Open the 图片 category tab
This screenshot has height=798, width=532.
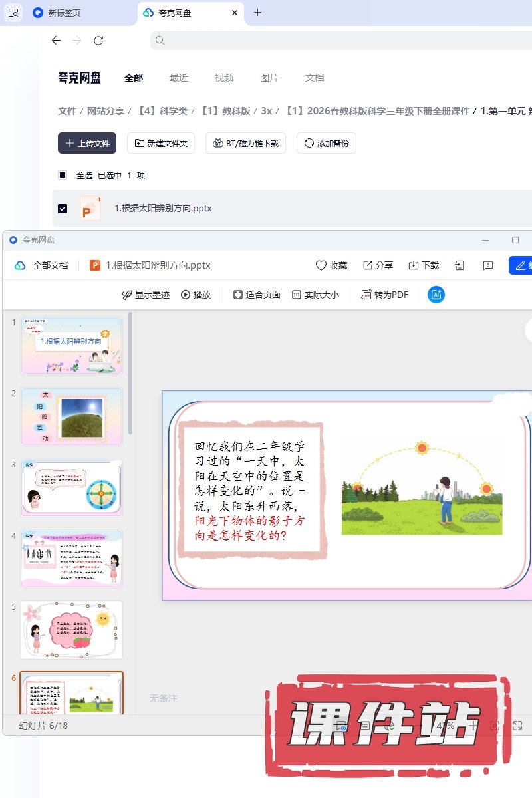pos(269,78)
